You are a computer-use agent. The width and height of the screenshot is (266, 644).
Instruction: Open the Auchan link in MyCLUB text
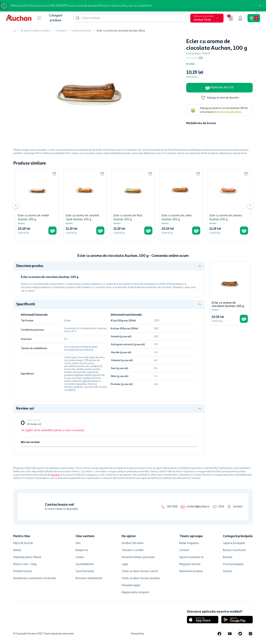point(55,475)
